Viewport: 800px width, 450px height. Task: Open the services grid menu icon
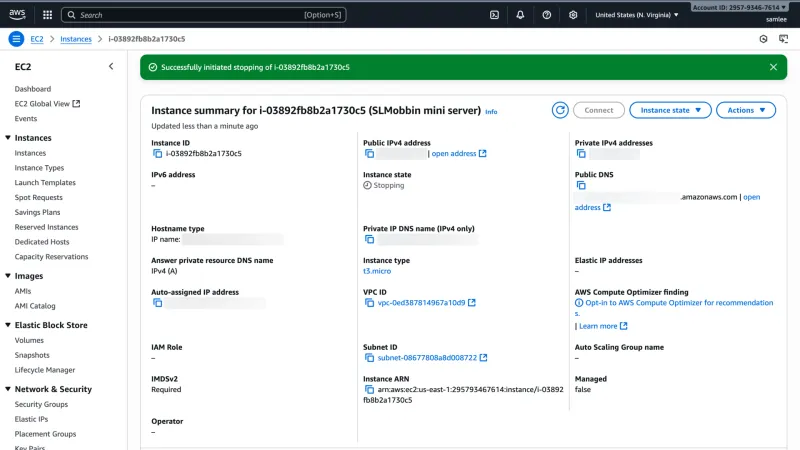point(47,15)
